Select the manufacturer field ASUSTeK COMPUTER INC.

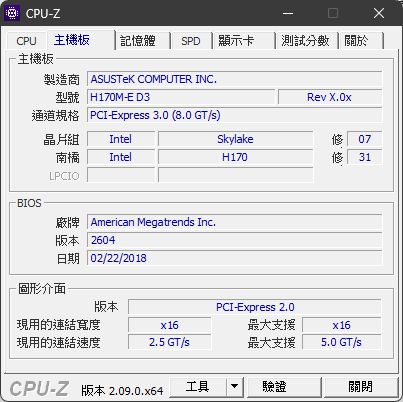point(235,79)
